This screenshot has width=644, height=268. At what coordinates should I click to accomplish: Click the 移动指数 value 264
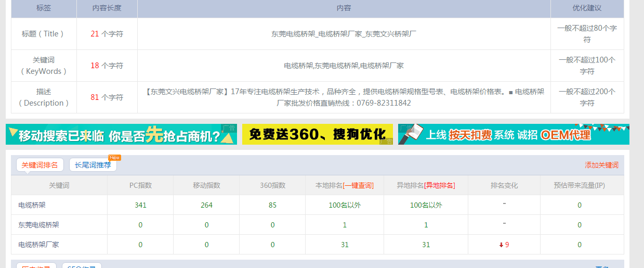(206, 205)
